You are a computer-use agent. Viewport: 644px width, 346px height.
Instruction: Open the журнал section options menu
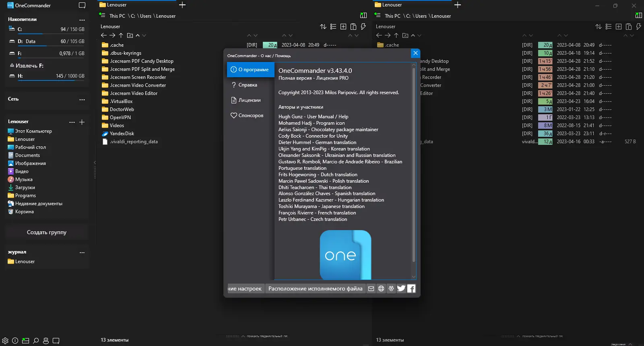[82, 252]
